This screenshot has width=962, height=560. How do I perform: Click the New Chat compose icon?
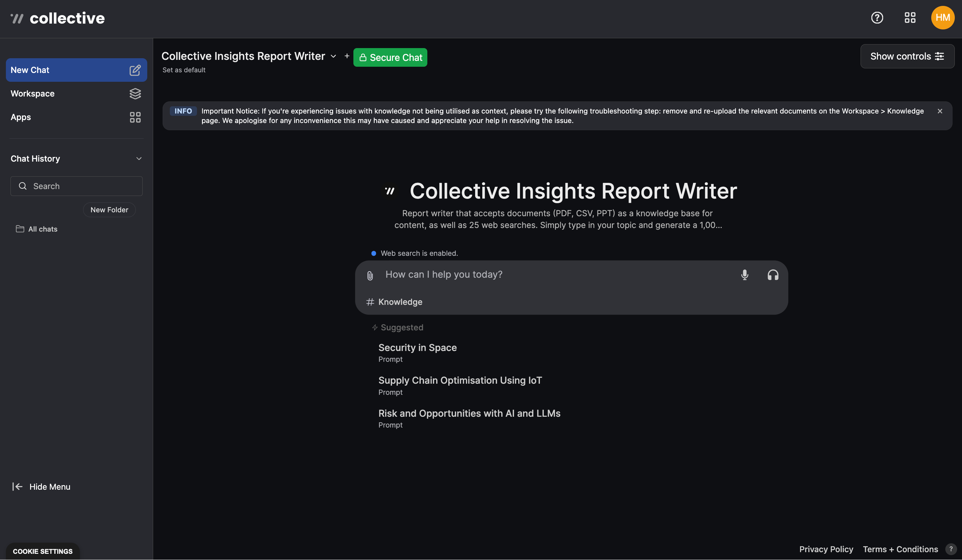135,70
